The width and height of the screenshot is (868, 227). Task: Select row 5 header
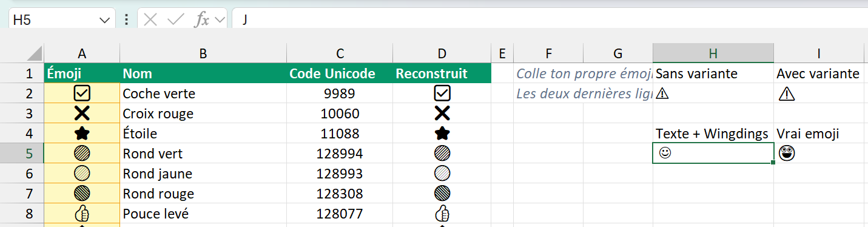click(22, 154)
